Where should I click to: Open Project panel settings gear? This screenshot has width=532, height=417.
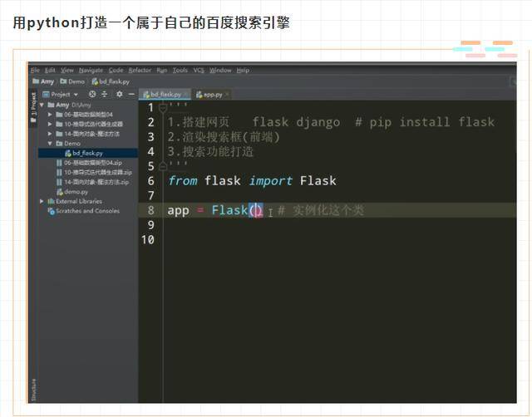click(x=120, y=94)
